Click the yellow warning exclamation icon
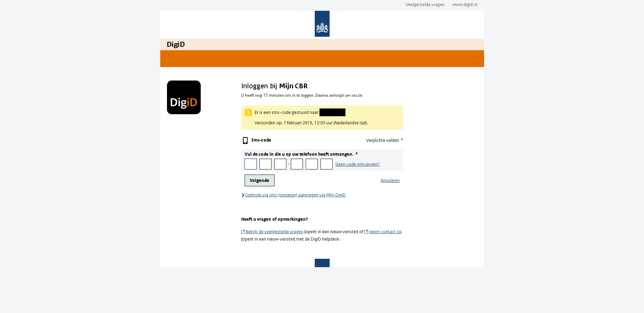The image size is (644, 313). (x=248, y=113)
